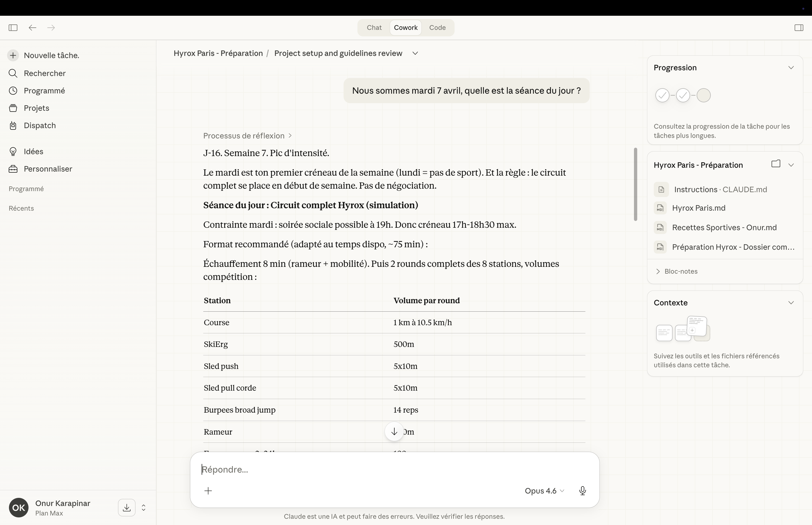Switch to the Cowork tab

pos(405,28)
